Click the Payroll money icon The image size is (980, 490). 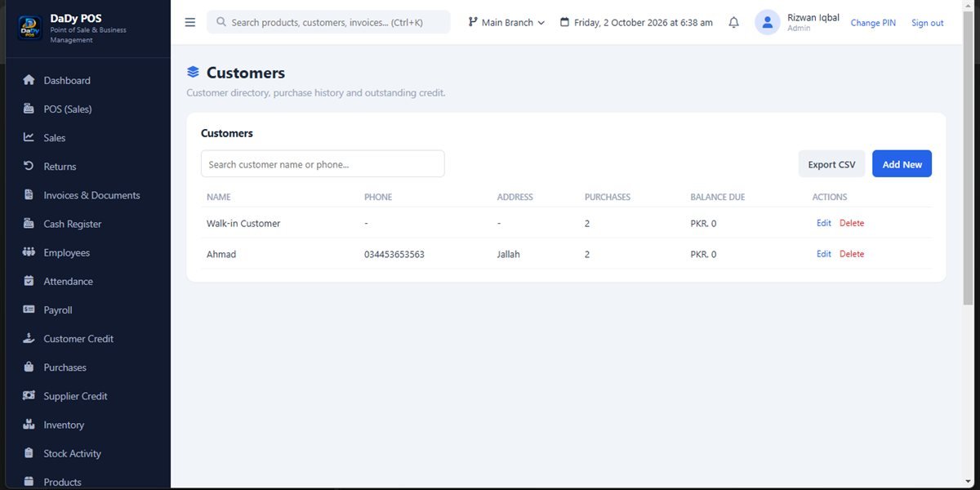tap(29, 310)
